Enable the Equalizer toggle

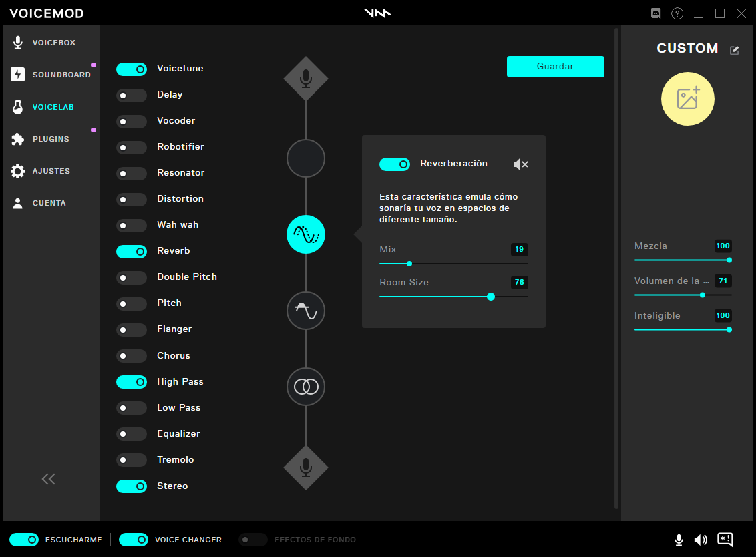pyautogui.click(x=132, y=435)
